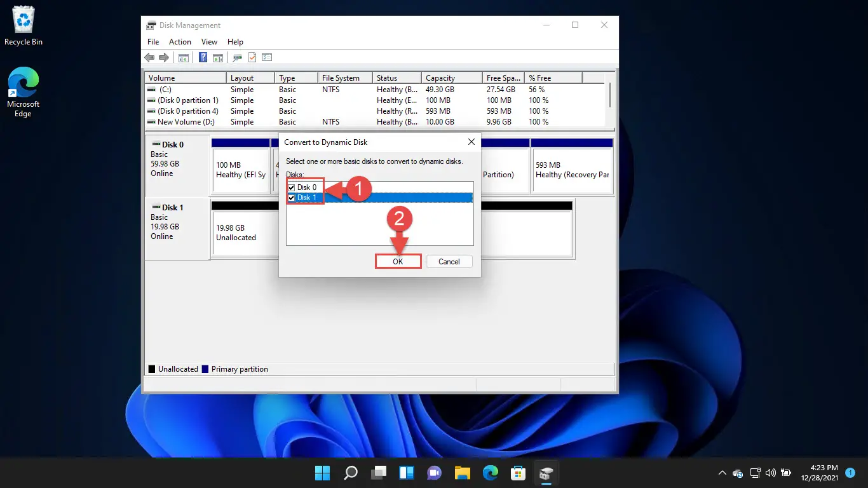Confirm conversion with the OK button
Viewport: 868px width, 488px height.
coord(398,261)
